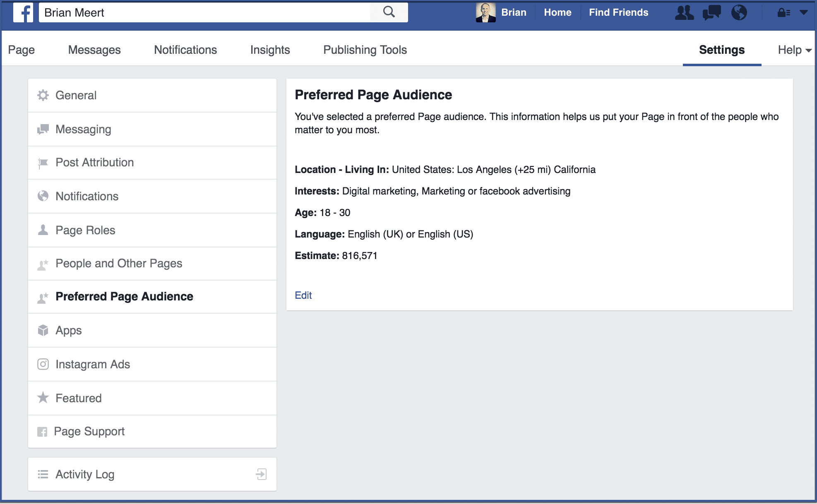Click the Instagram camera icon
This screenshot has height=504, width=817.
pos(43,364)
